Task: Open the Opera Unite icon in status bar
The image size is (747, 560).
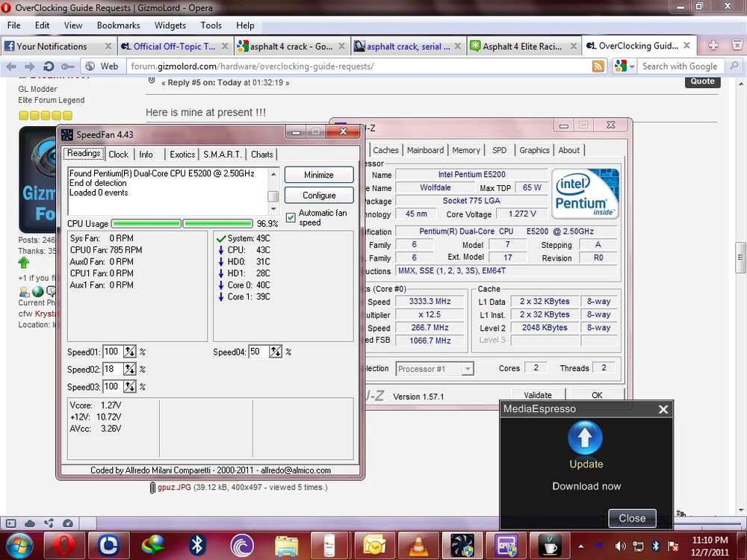Action: click(x=49, y=523)
